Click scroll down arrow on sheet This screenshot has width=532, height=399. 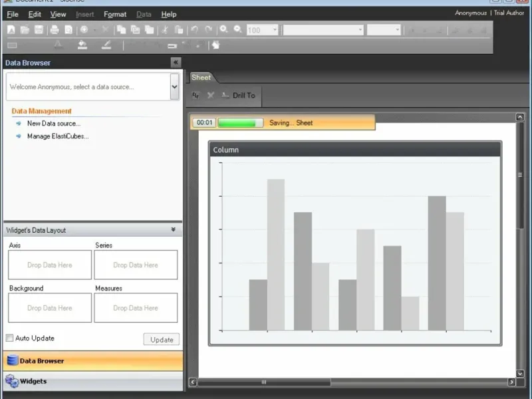tap(520, 374)
